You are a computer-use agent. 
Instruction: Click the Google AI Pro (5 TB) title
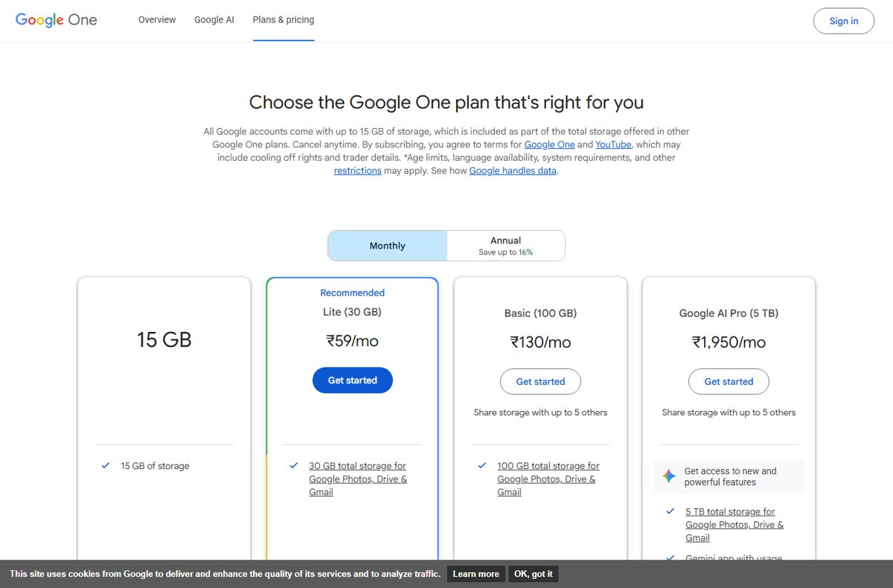point(729,313)
